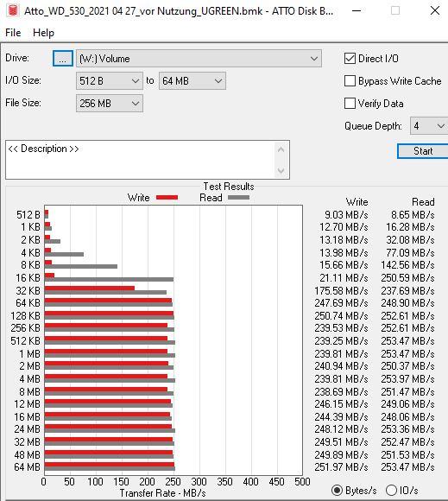Click the Start button
448x501 pixels.
[423, 151]
